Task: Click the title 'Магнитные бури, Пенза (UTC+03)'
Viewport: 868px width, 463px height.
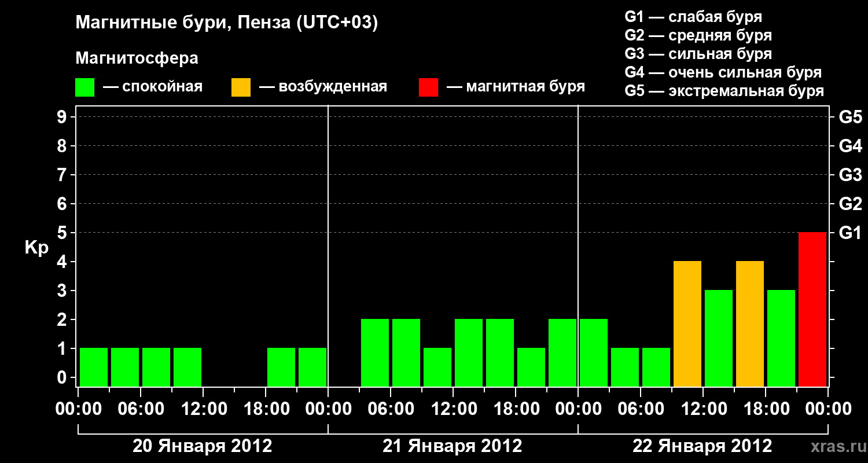Action: 227,24
